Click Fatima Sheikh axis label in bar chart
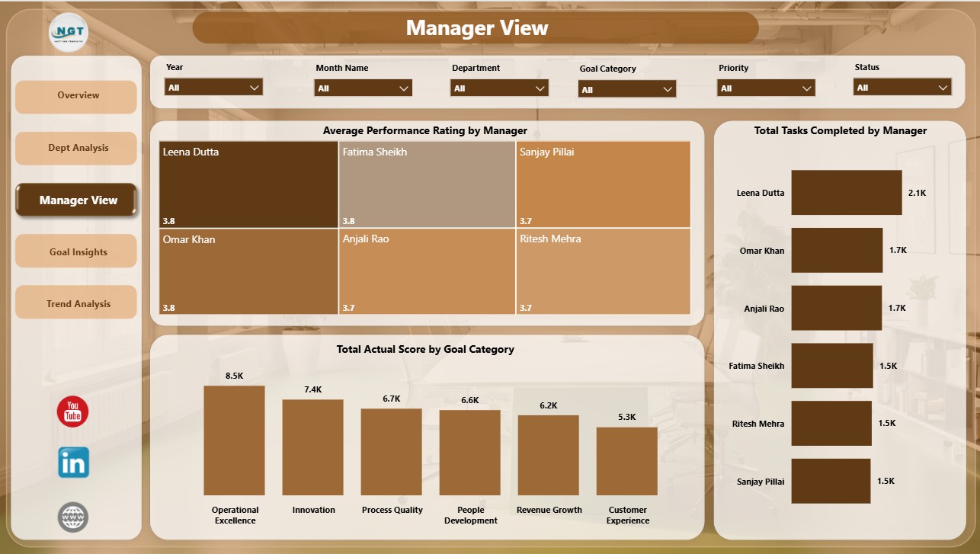The width and height of the screenshot is (980, 554). pyautogui.click(x=757, y=367)
